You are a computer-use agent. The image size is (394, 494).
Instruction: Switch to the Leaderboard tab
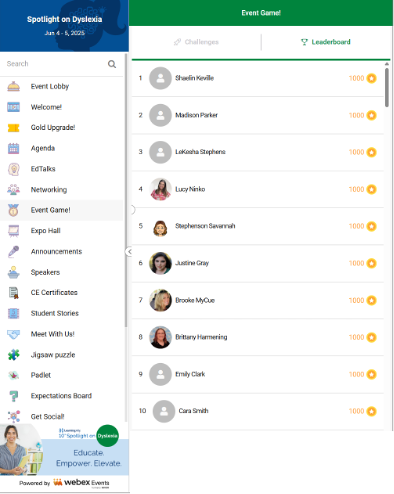[x=326, y=42]
